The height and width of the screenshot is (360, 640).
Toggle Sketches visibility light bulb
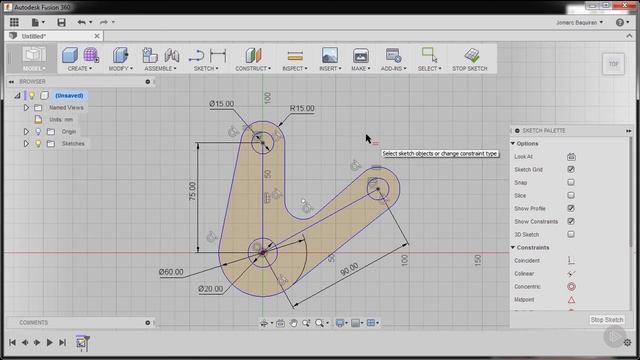tap(38, 144)
